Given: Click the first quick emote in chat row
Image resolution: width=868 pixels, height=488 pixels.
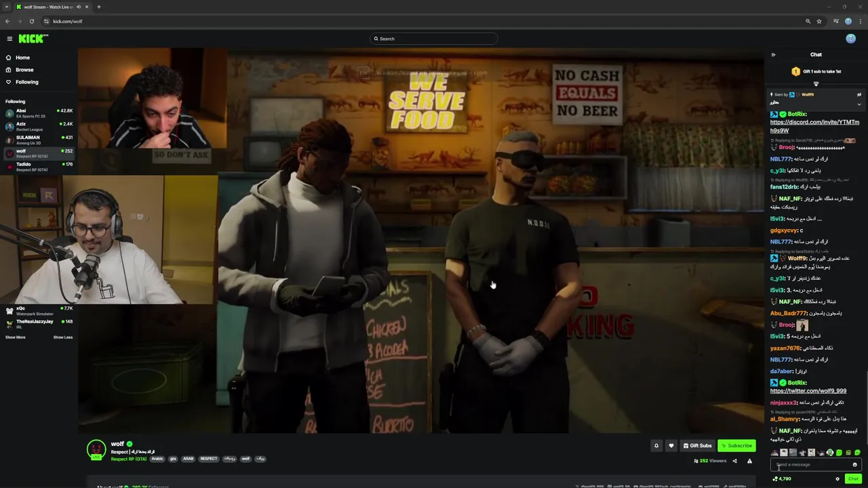Looking at the screenshot, I should (774, 453).
